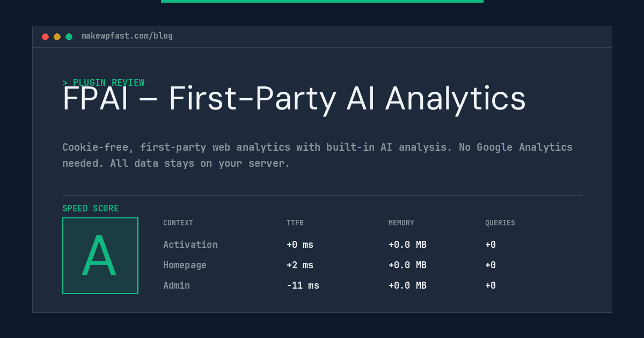Click the Homepage memory value +0.0 MB
644x338 pixels.
[x=408, y=265]
